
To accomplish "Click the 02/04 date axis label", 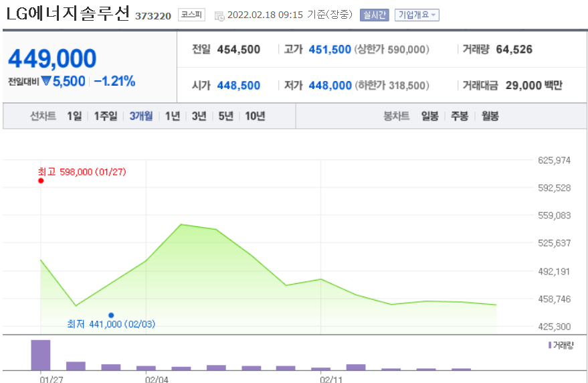I will click(x=157, y=379).
